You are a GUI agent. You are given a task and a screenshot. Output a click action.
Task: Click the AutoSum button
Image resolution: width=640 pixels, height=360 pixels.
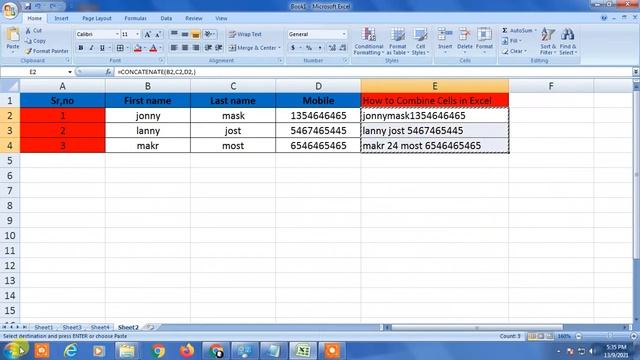click(518, 31)
